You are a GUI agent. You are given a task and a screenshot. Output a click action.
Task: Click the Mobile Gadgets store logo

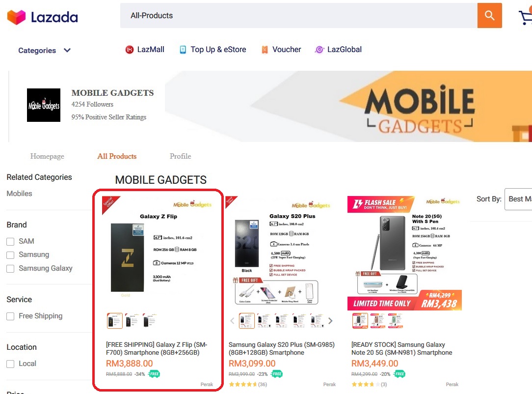pyautogui.click(x=44, y=105)
